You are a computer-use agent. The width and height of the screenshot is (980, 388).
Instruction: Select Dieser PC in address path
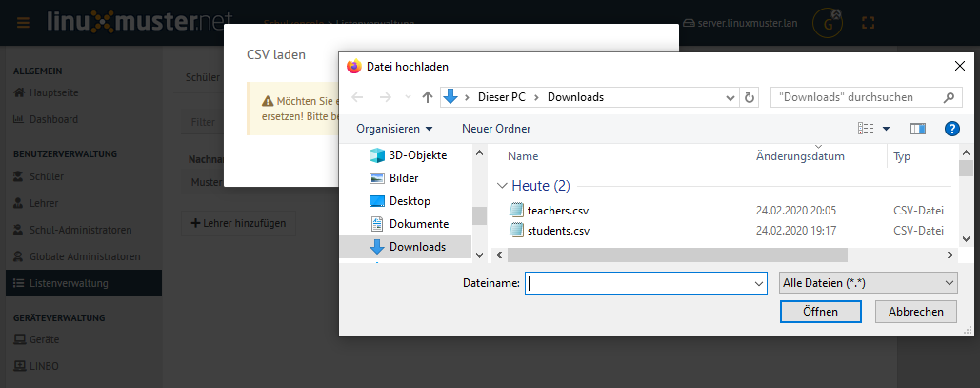(502, 97)
